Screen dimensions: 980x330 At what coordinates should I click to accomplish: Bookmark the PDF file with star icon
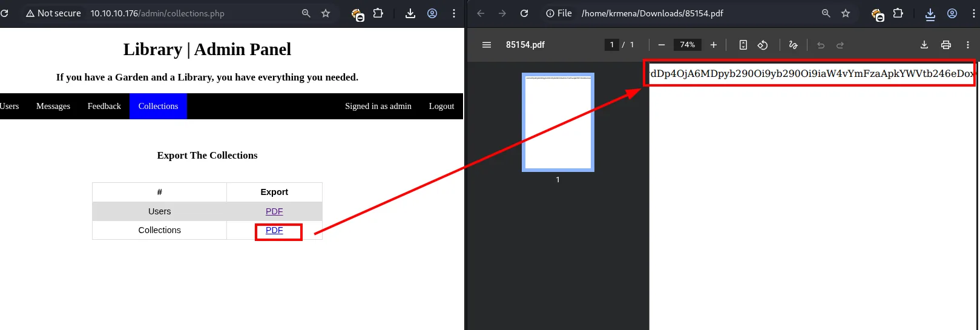pos(846,13)
